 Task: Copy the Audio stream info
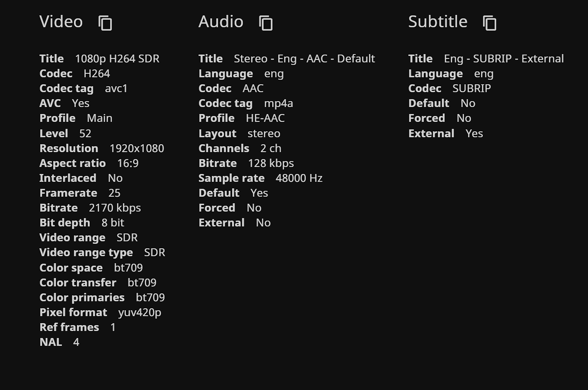[266, 23]
